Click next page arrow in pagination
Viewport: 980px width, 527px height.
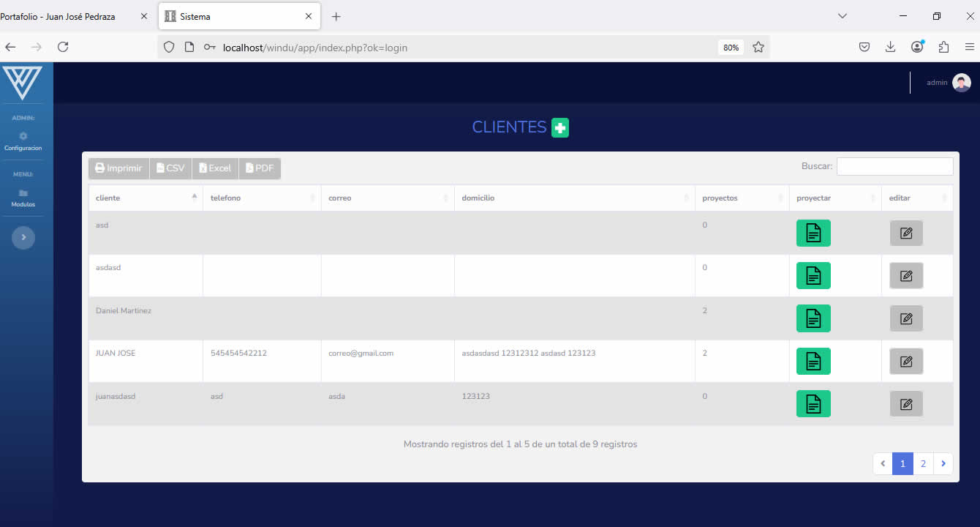point(943,463)
